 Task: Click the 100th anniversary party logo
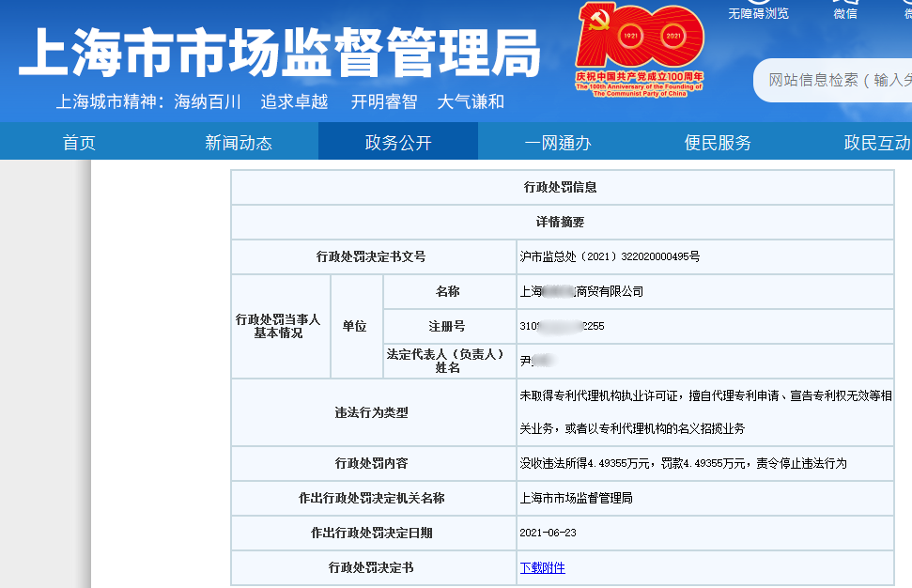coord(640,50)
